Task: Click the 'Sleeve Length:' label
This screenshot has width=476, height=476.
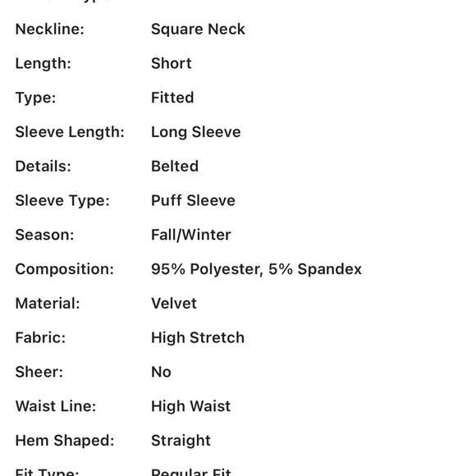Action: click(70, 133)
